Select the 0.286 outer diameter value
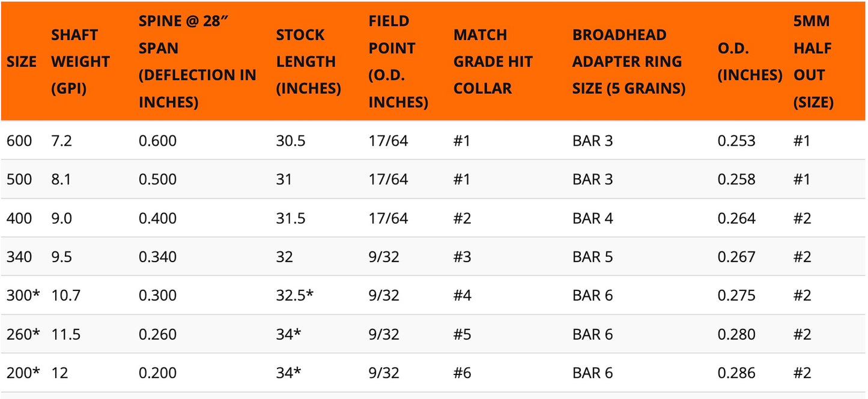868x399 pixels. (736, 373)
